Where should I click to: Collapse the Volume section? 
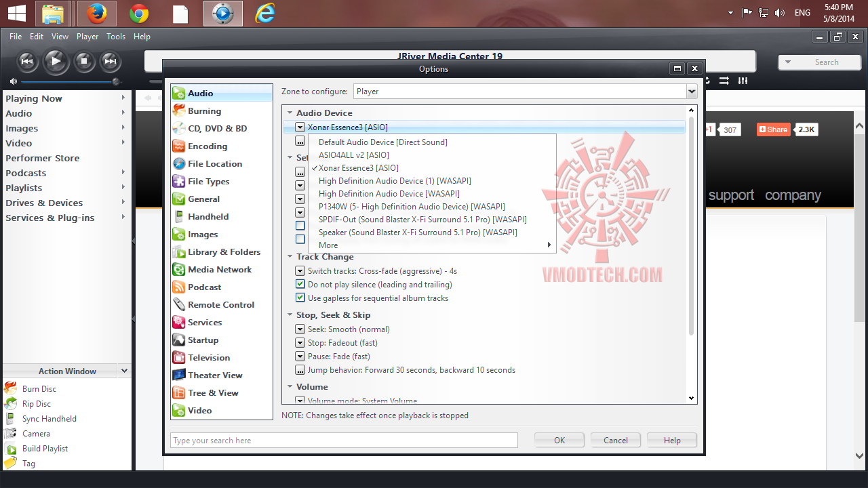(x=290, y=387)
